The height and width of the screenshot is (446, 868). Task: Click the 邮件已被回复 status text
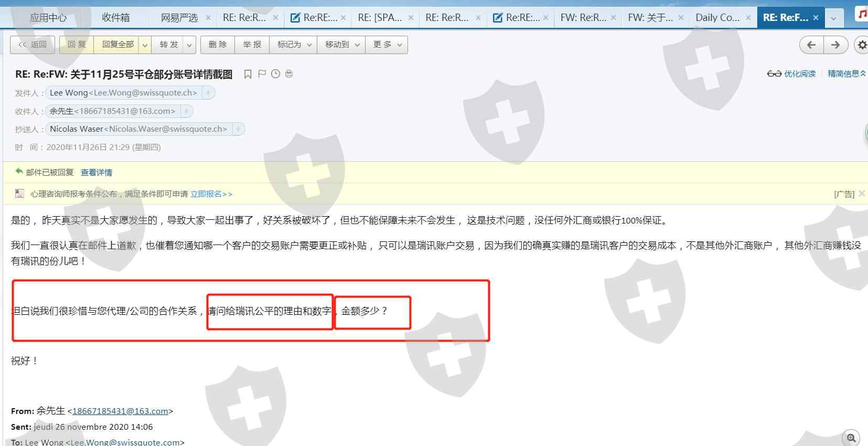pos(50,172)
